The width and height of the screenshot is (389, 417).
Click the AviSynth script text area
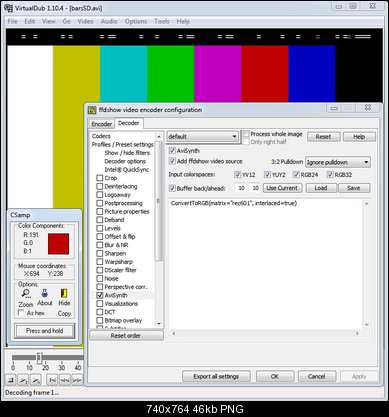265,264
